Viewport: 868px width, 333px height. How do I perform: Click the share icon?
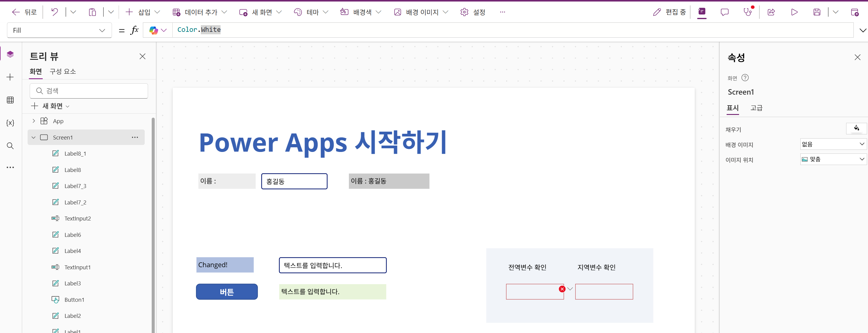(771, 12)
